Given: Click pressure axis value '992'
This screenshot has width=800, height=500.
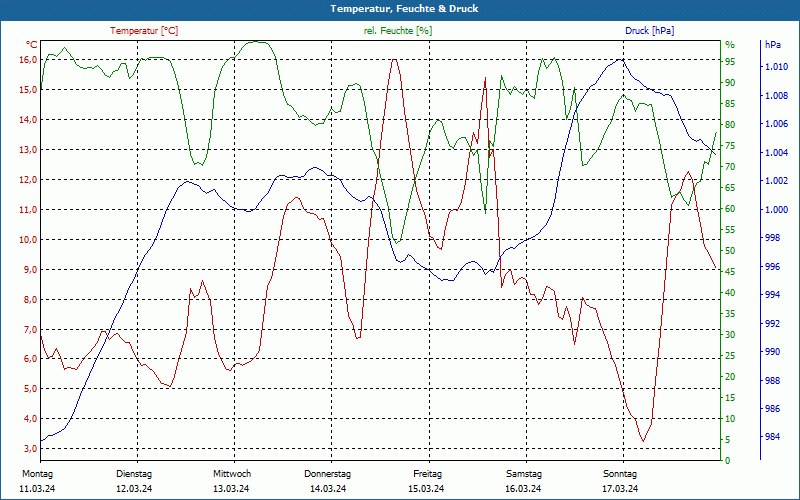Looking at the screenshot, I should pyautogui.click(x=772, y=323).
